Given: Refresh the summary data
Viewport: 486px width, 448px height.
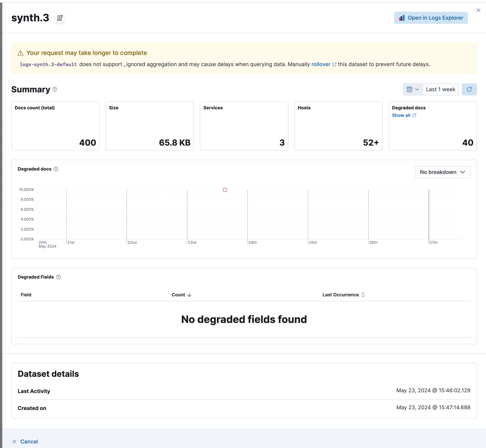Looking at the screenshot, I should 469,90.
